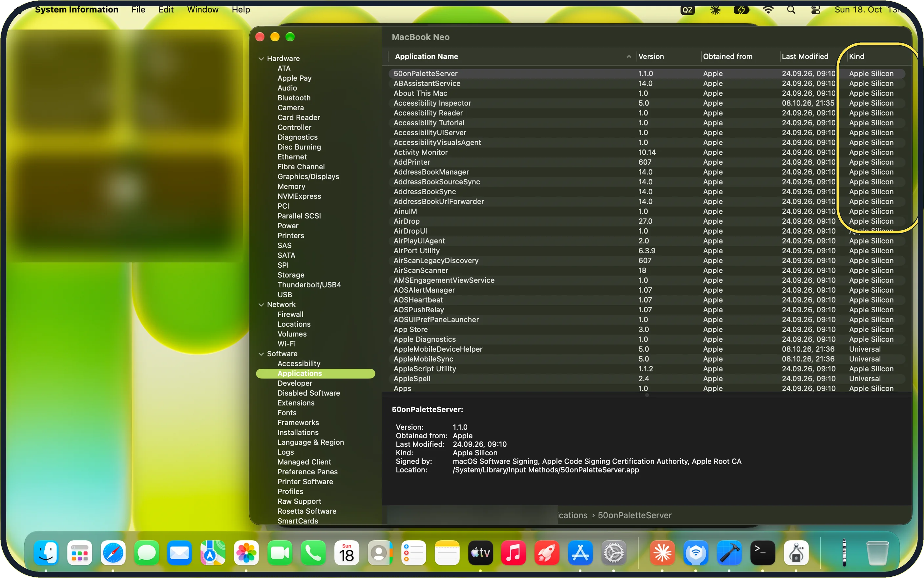Select the AppleMobileSync row
The image size is (924, 578).
tap(647, 359)
